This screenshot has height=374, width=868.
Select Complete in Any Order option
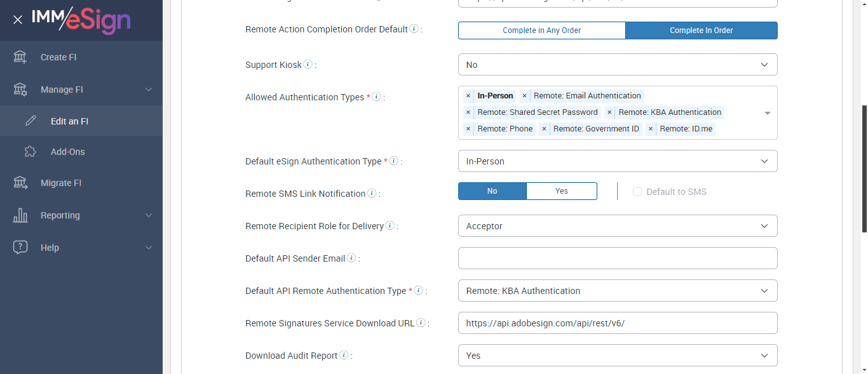tap(541, 30)
